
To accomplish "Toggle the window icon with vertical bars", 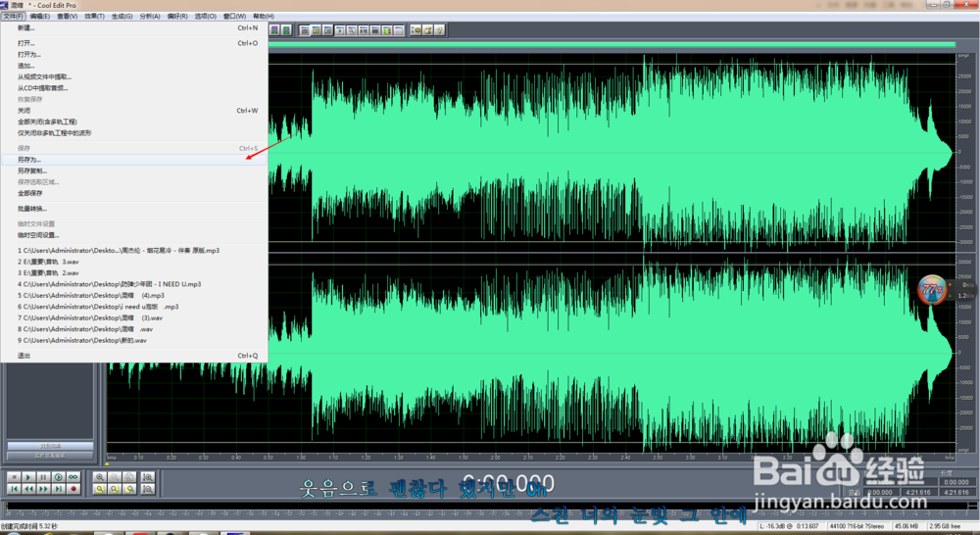I will coord(375,30).
